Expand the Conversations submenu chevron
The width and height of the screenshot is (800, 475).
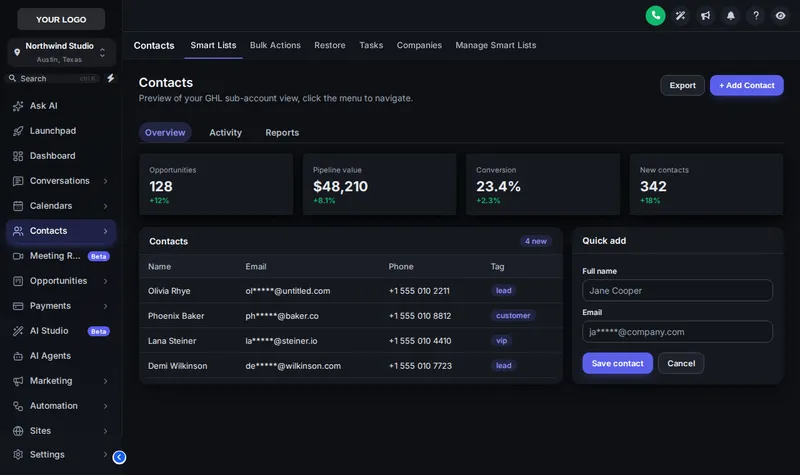click(106, 181)
